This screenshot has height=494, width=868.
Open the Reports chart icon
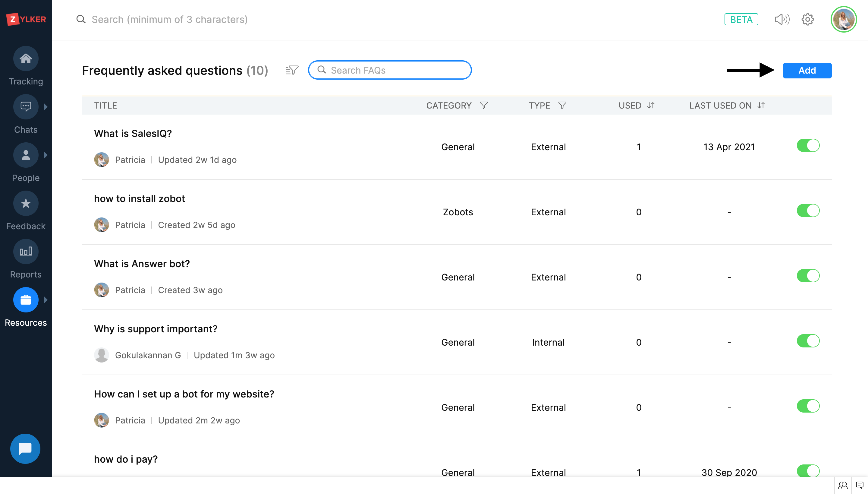click(25, 252)
